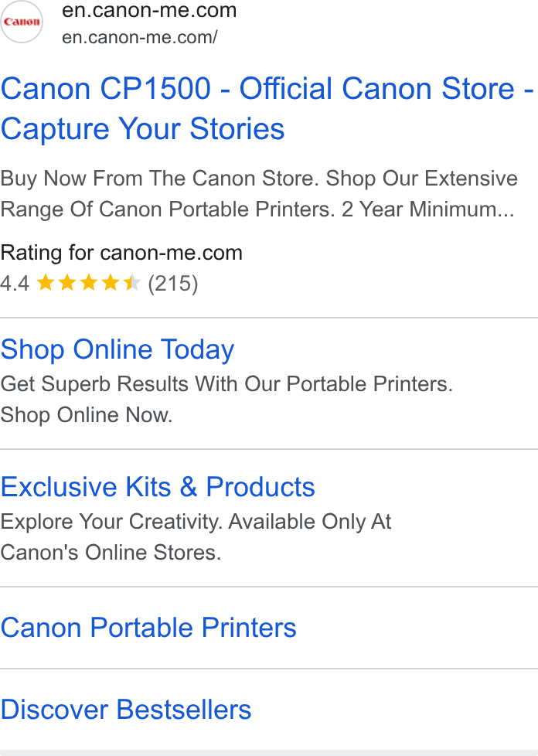The height and width of the screenshot is (756, 538).
Task: Click the 'Buy Now From The Canon Store' description
Action: tap(259, 194)
